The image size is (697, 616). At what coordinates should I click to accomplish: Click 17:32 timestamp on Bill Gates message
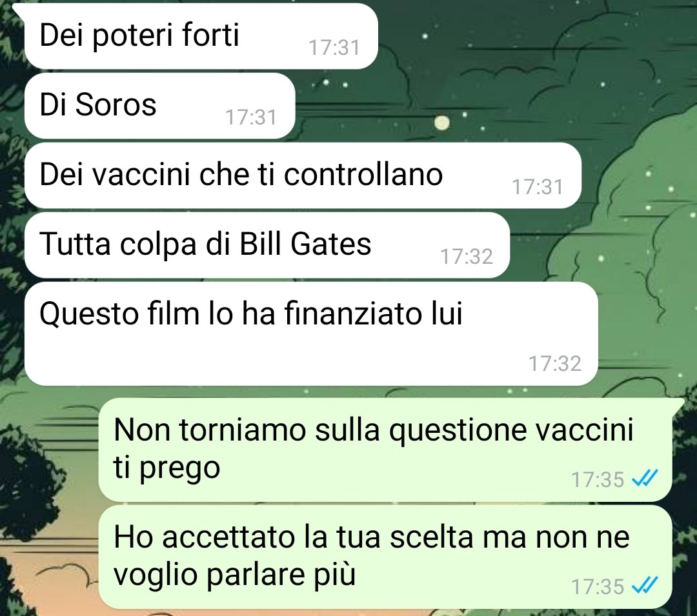point(467,257)
